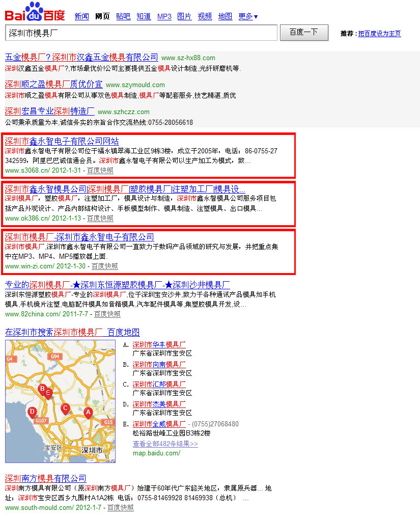The width and height of the screenshot is (420, 516).
Task: Open the 更多 dropdown menu
Action: (x=247, y=16)
